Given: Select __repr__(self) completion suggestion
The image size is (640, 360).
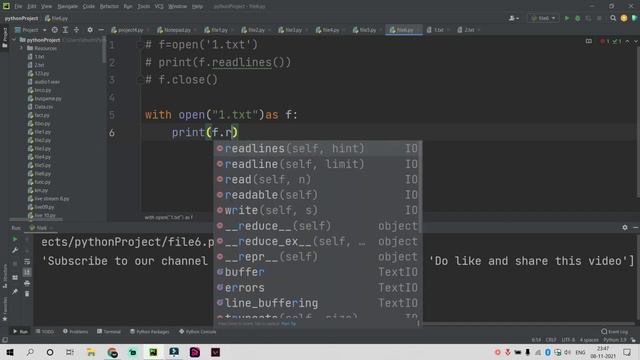Looking at the screenshot, I should pos(318,257).
